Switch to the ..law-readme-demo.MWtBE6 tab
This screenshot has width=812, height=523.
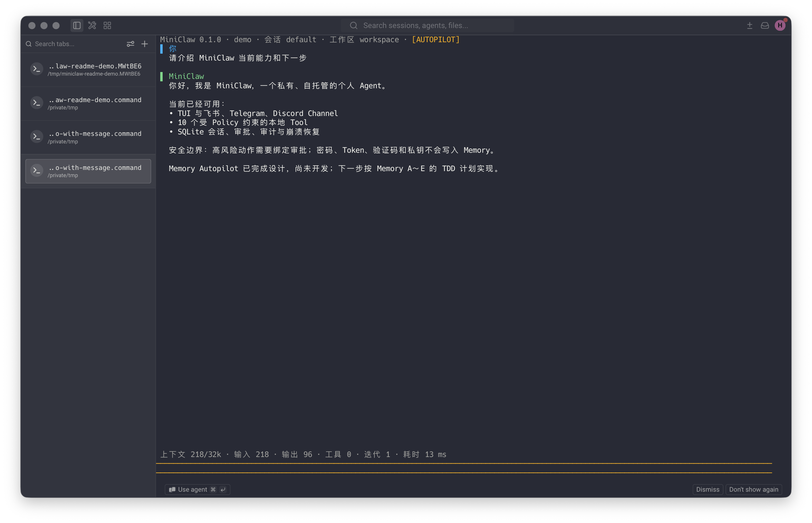pos(88,70)
